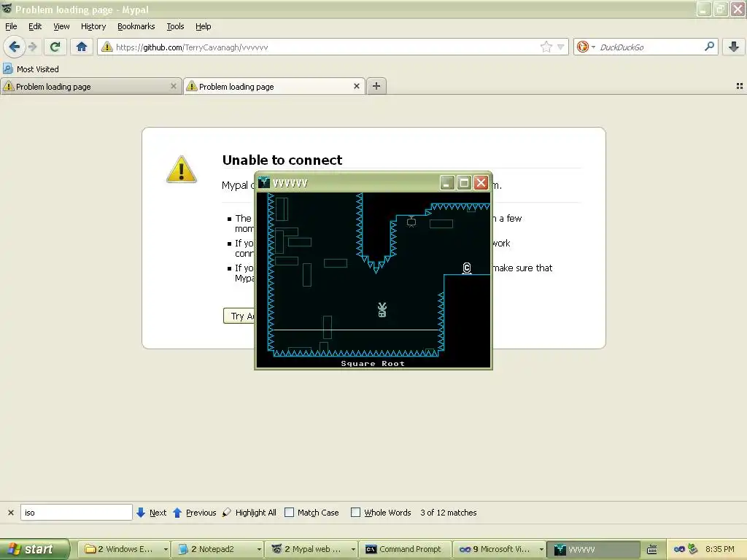Viewport: 747px width, 560px height.
Task: Click the Try Again button
Action: pyautogui.click(x=239, y=316)
